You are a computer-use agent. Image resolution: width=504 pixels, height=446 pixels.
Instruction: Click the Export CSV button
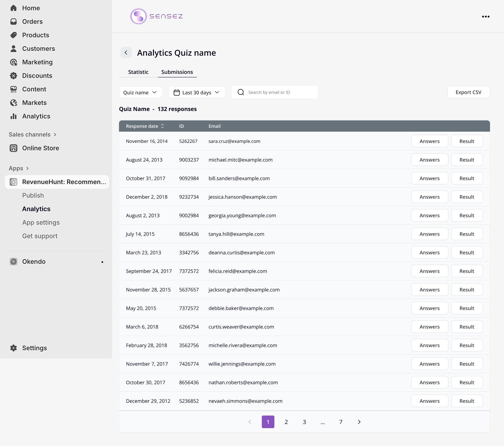(468, 92)
